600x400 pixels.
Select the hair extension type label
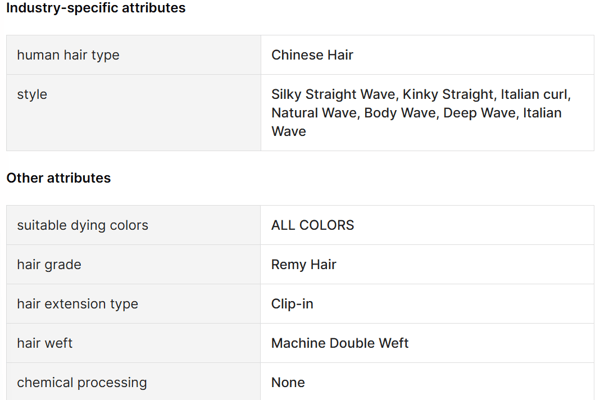[x=77, y=303]
